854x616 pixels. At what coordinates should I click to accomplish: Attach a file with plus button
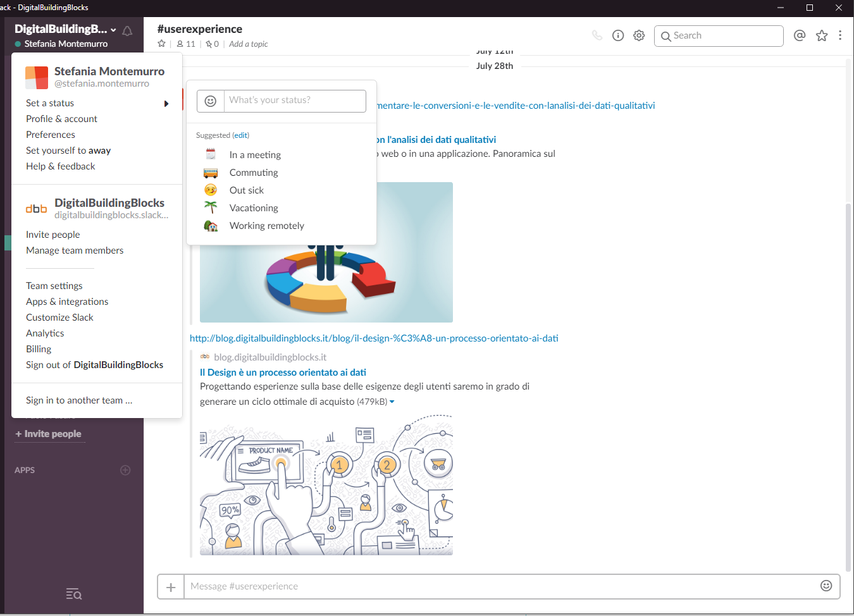pos(171,587)
